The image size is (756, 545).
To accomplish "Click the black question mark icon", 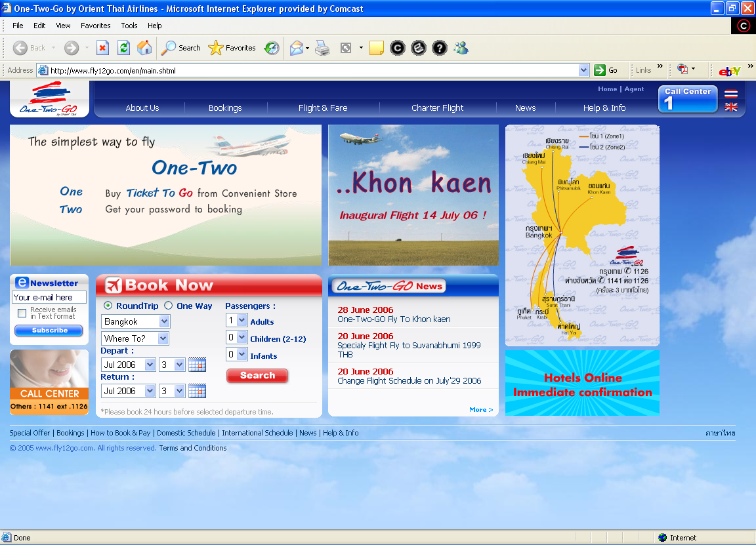I will click(439, 48).
